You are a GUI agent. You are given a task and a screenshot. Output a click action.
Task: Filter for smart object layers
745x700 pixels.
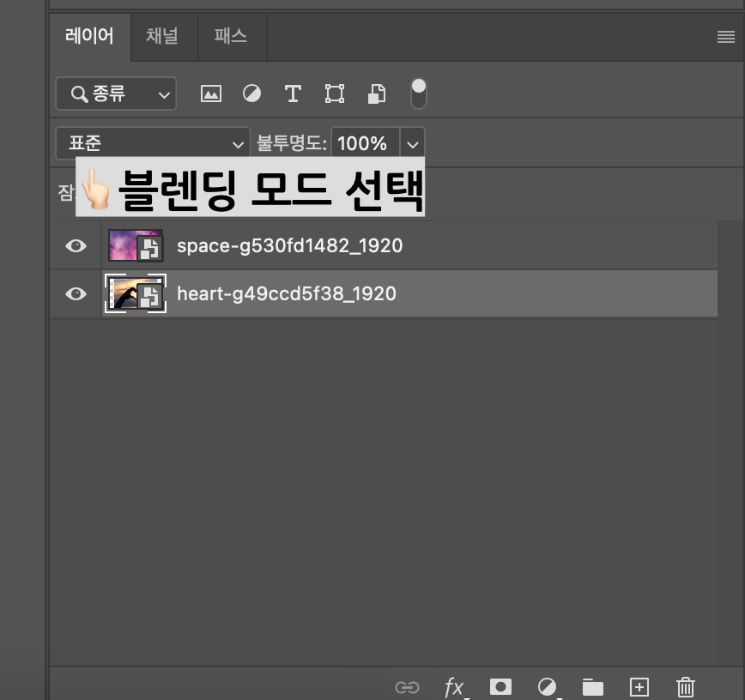pos(376,94)
